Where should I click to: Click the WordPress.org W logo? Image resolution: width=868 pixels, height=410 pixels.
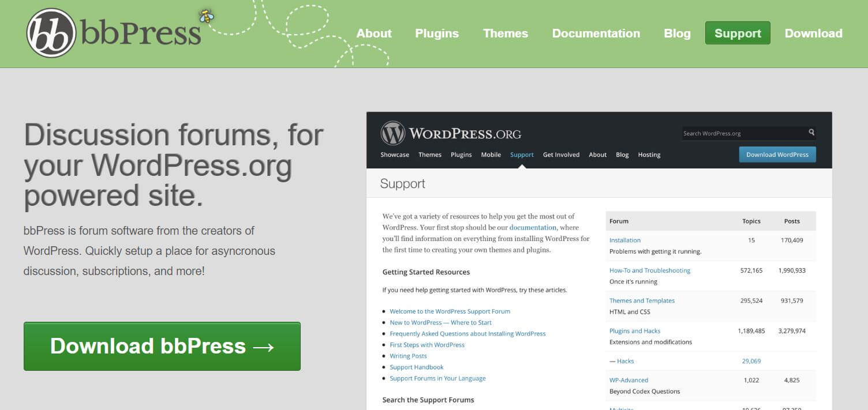click(394, 132)
